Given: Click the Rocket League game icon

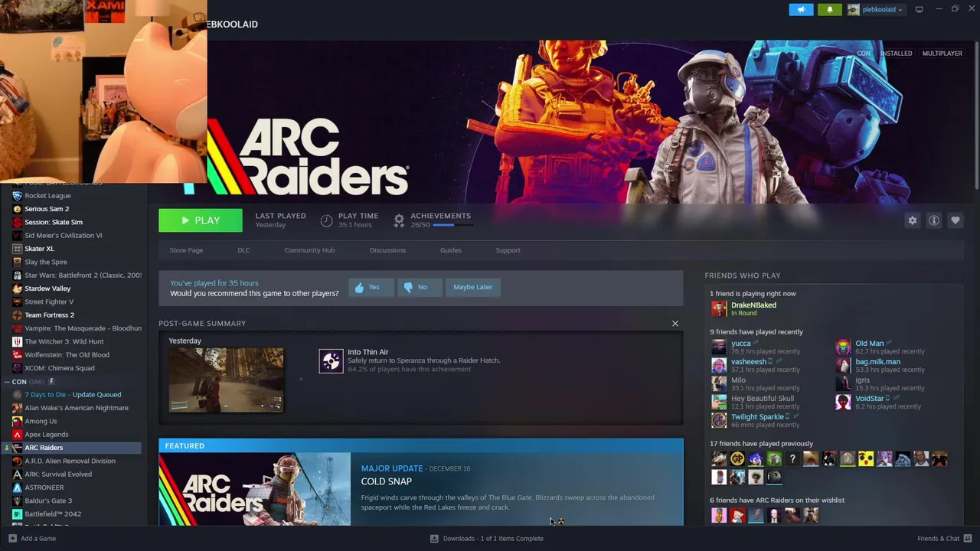Looking at the screenshot, I should pyautogui.click(x=17, y=195).
